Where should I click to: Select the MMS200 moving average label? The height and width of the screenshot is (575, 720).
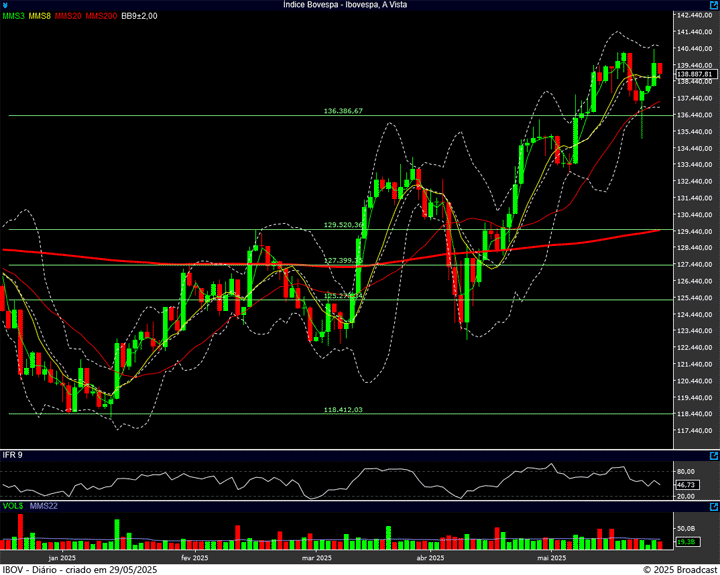click(x=101, y=16)
